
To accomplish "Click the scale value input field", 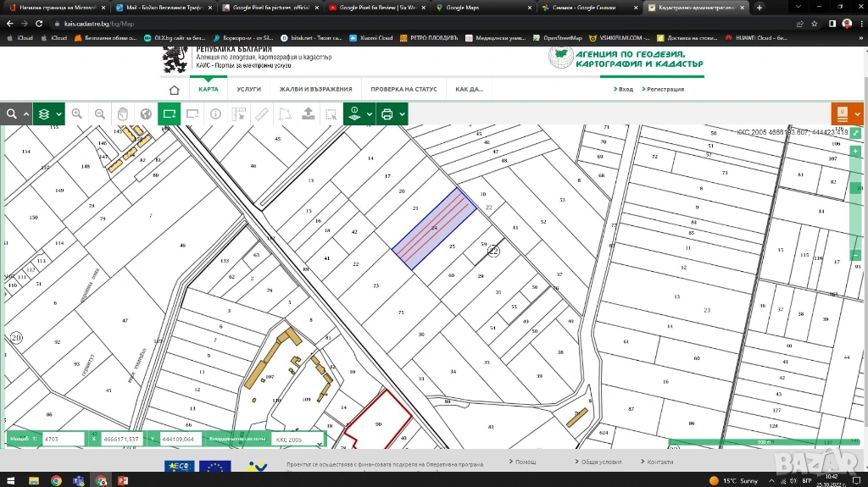I will [62, 440].
